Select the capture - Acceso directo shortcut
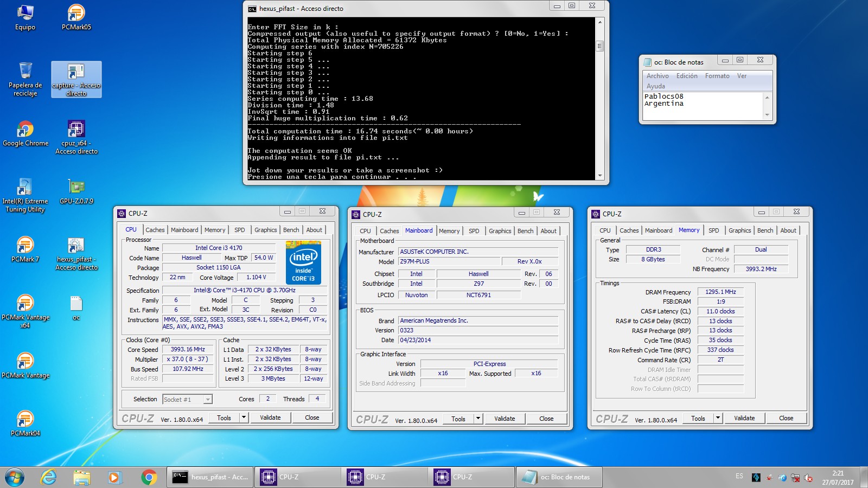The width and height of the screenshot is (868, 488). click(x=76, y=79)
